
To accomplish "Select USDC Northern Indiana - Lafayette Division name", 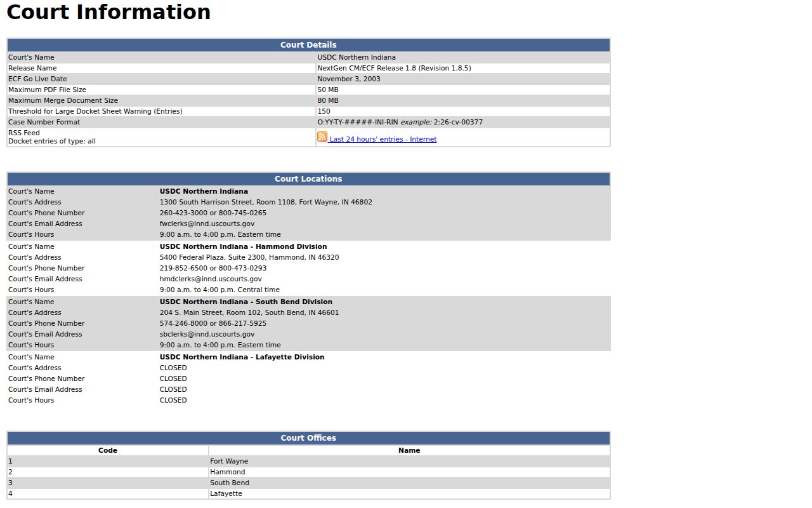I will pos(242,357).
